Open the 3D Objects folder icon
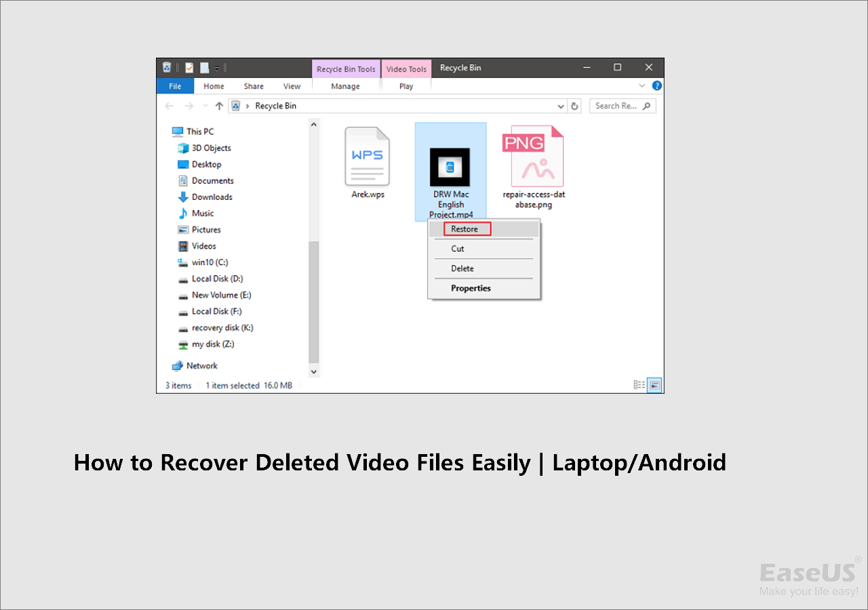Image resolution: width=868 pixels, height=610 pixels. point(183,148)
